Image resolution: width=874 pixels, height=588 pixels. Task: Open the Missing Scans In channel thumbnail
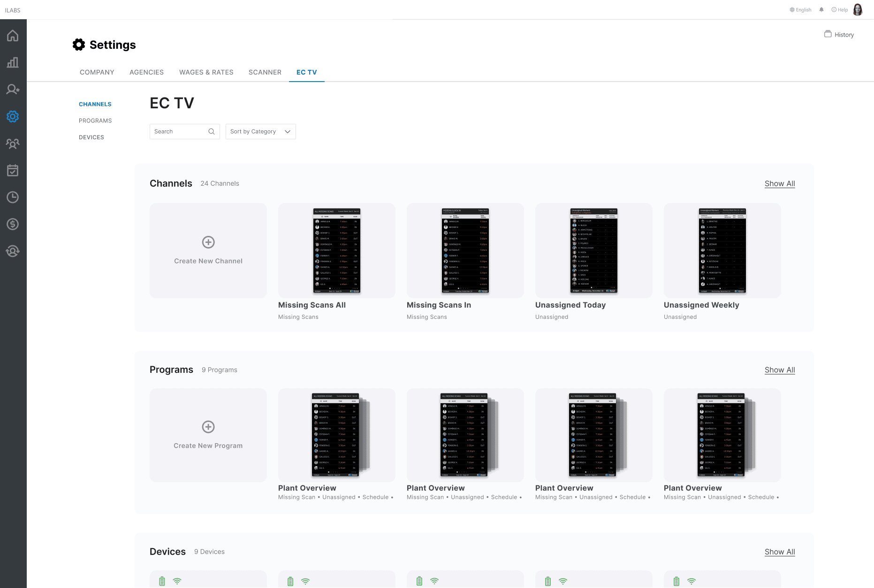[x=465, y=250]
